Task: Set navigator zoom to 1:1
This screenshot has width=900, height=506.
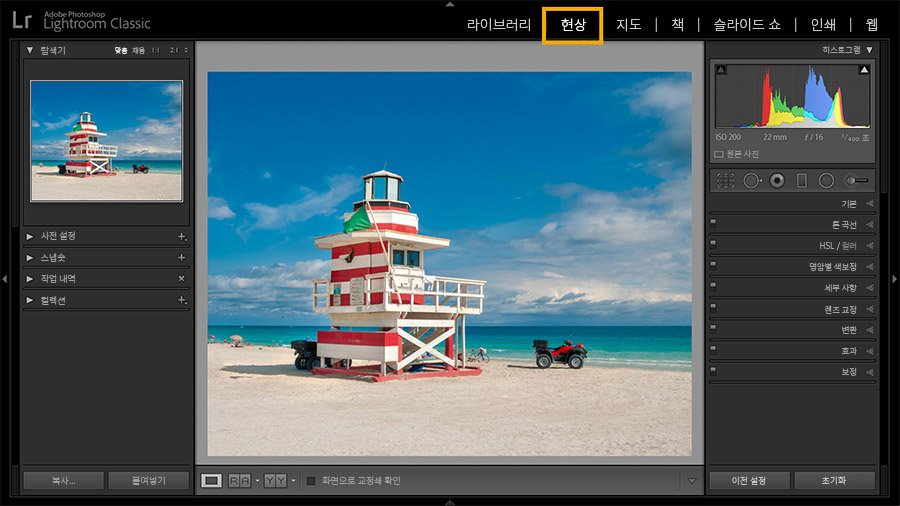Action: click(x=156, y=50)
